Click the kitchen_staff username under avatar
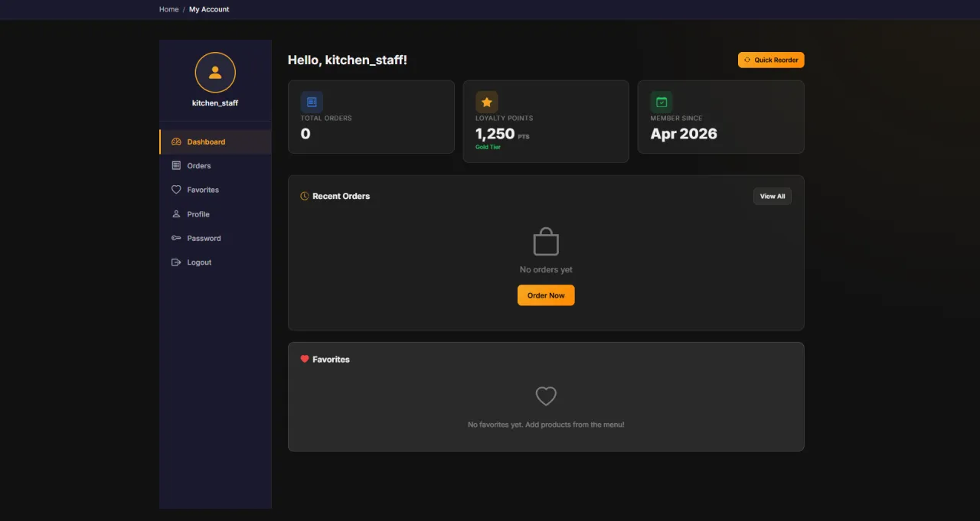This screenshot has height=521, width=980. click(215, 103)
